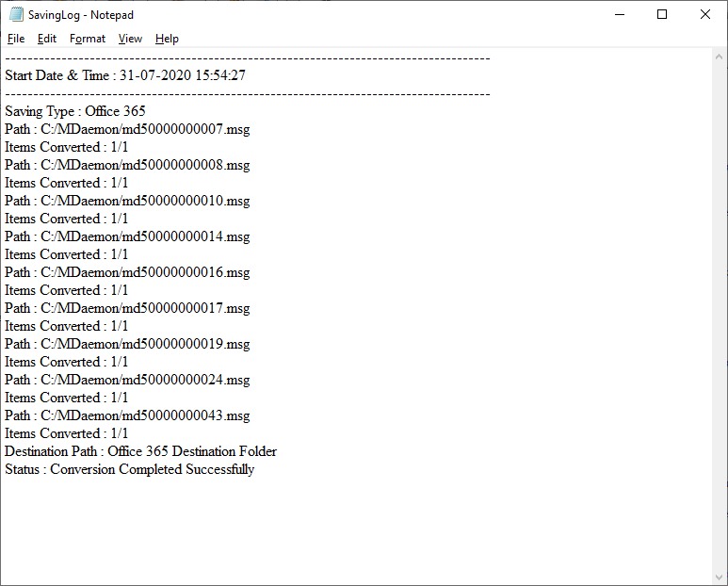728x586 pixels.
Task: Click the Notepad icon in title bar
Action: click(16, 14)
